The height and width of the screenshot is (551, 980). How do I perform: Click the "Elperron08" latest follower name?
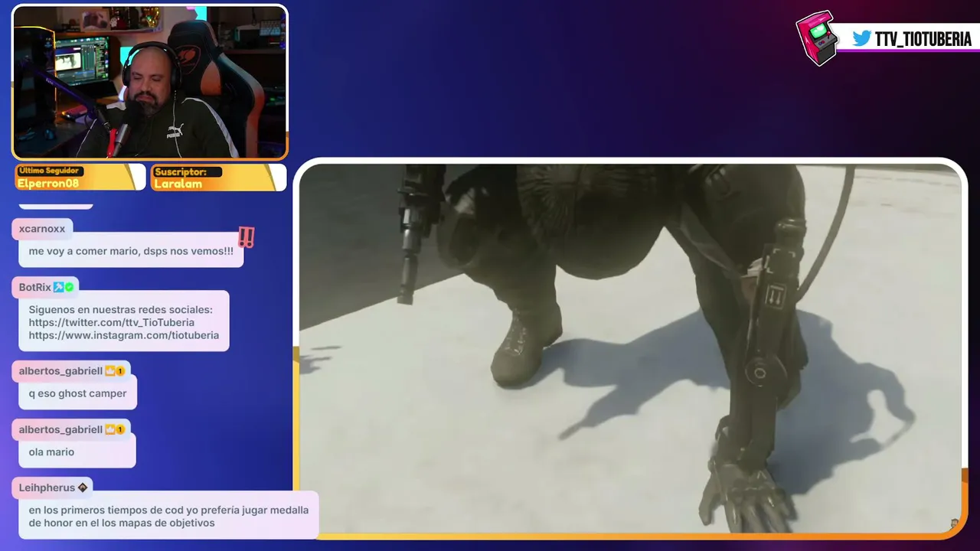47,184
